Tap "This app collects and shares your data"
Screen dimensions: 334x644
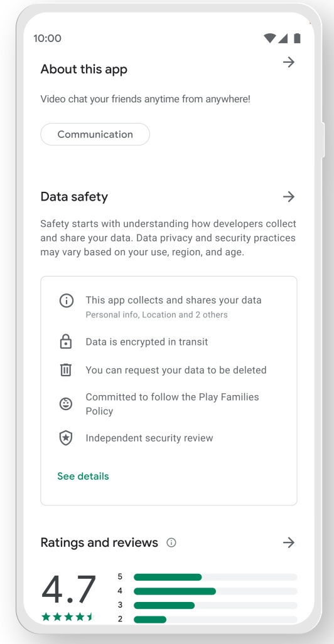pos(173,300)
